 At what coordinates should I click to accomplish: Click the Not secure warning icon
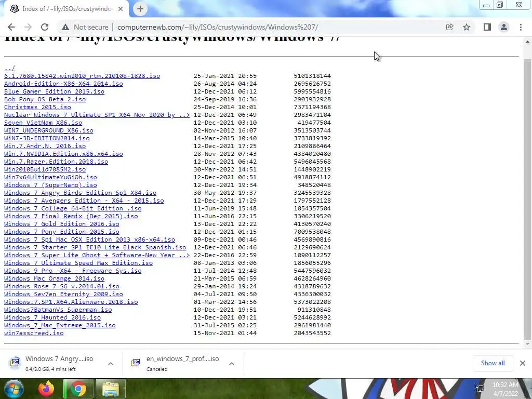click(65, 27)
